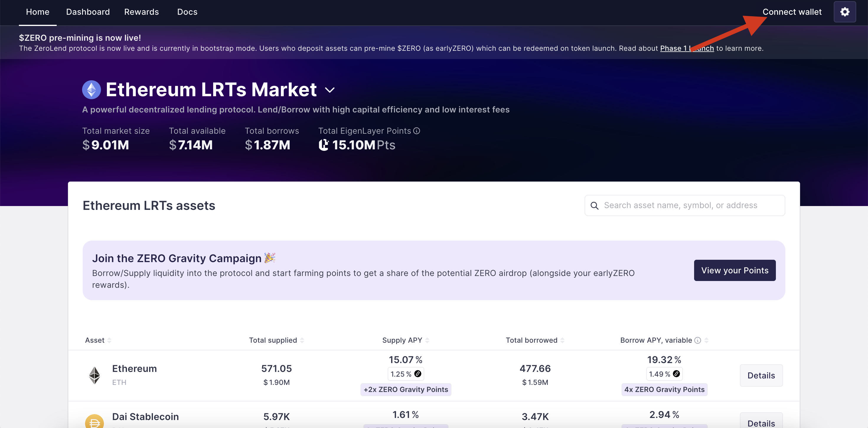Image resolution: width=868 pixels, height=428 pixels.
Task: Click the party popper emoji in campaign banner
Action: click(x=270, y=258)
